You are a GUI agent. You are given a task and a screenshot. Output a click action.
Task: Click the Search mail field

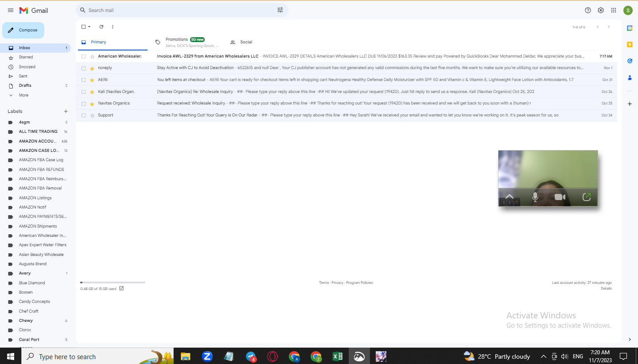point(182,10)
